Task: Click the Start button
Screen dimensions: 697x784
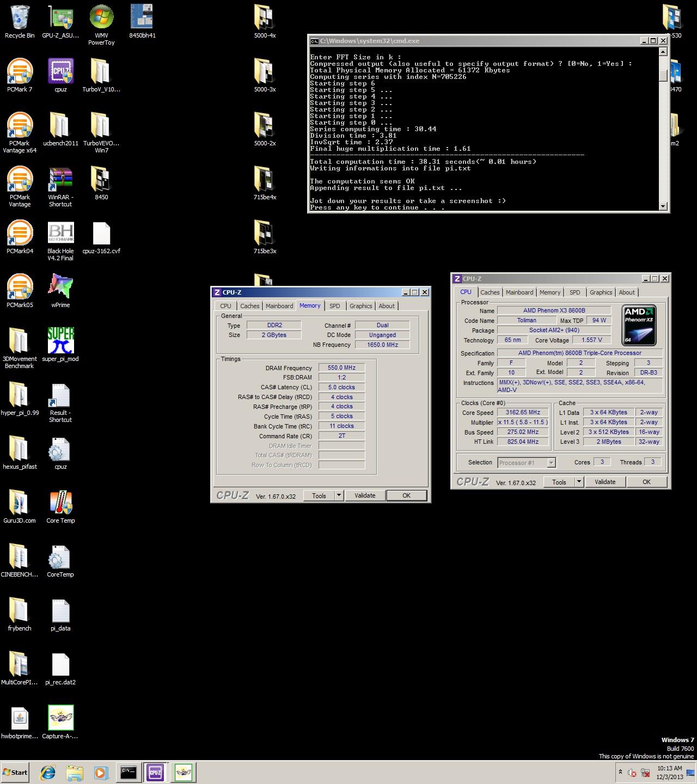Action: pyautogui.click(x=15, y=772)
